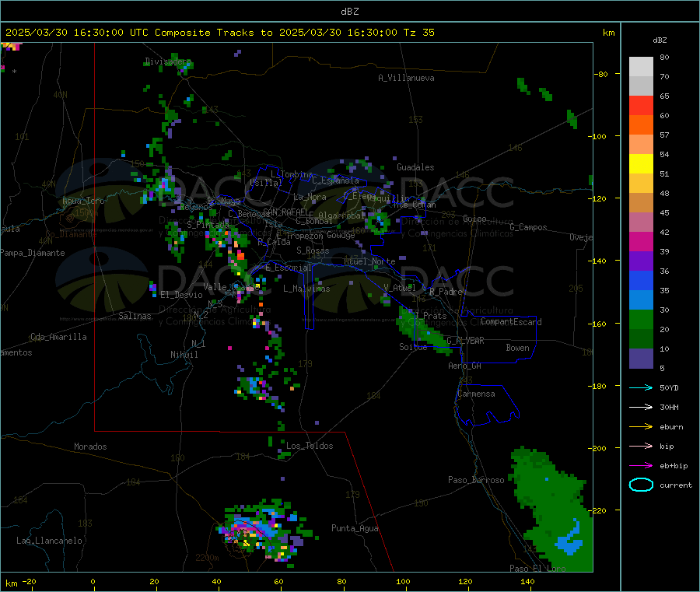Click the 0 km bottom axis tick label

point(93,581)
